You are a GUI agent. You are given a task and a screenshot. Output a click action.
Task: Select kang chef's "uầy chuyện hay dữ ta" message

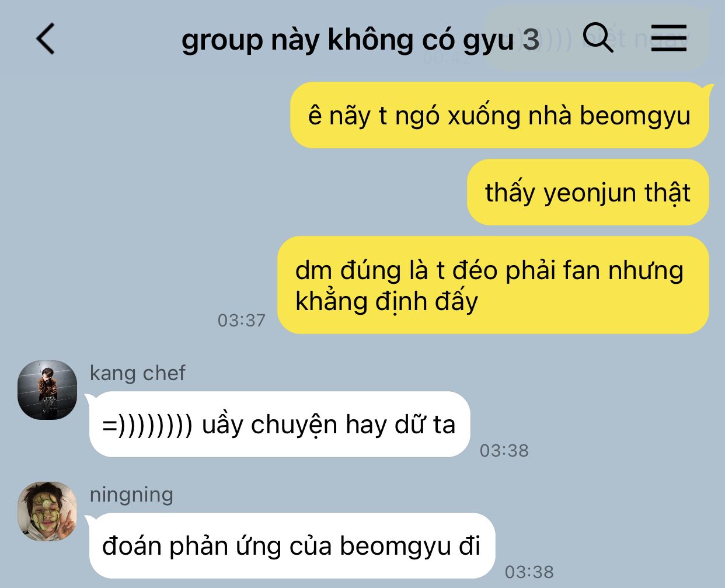279,424
